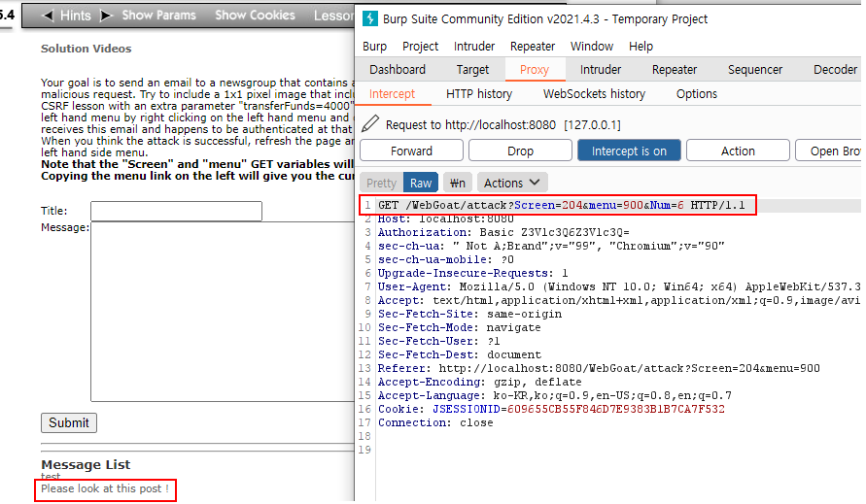Open the Intruder menu in menu bar
Image resolution: width=866 pixels, height=504 pixels.
click(x=474, y=47)
